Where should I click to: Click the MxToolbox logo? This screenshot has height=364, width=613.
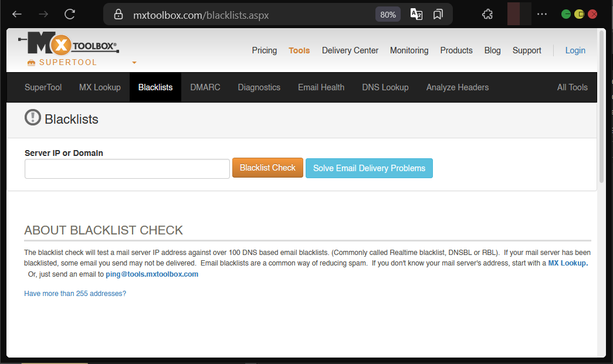(69, 45)
